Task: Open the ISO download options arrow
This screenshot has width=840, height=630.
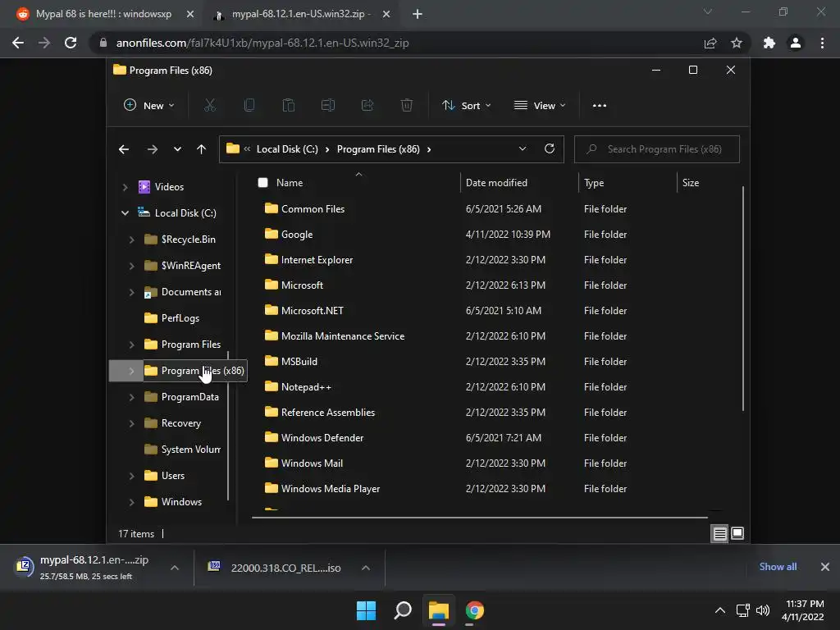Action: 365,568
